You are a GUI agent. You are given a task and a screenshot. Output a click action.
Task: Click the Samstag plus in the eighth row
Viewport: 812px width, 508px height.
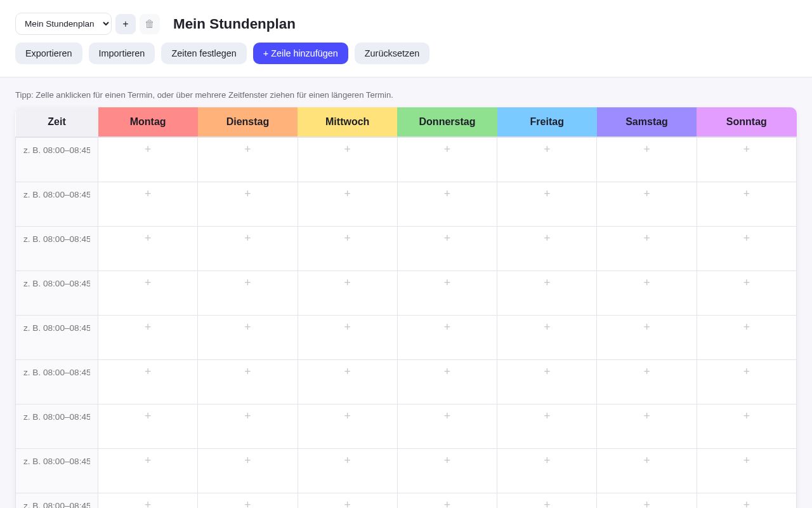[x=647, y=460]
